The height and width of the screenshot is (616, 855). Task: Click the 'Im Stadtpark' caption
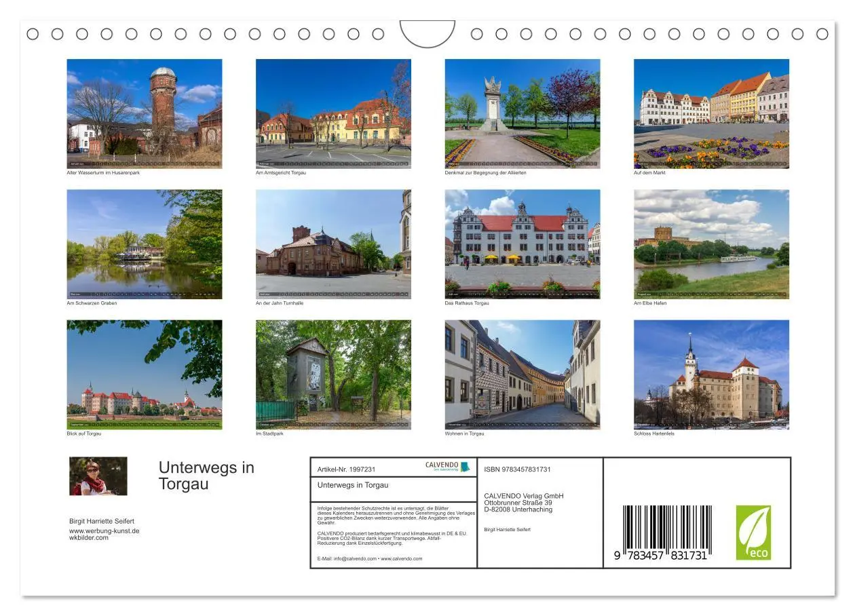(x=269, y=434)
